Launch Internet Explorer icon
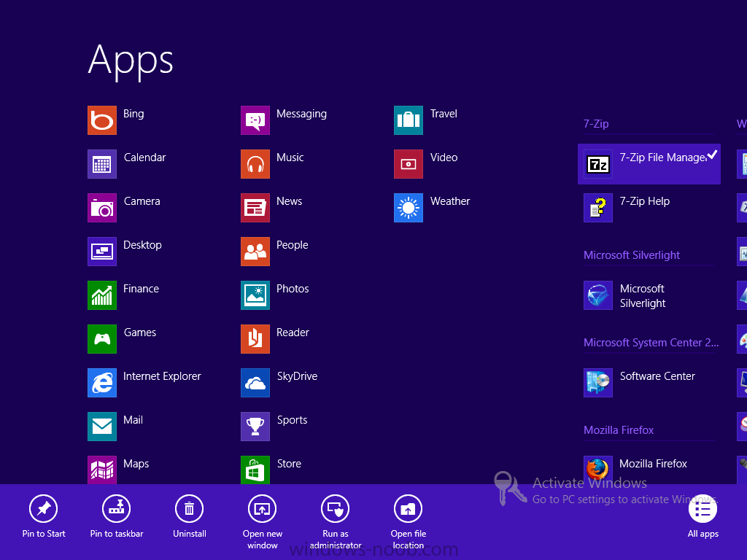 click(x=102, y=383)
